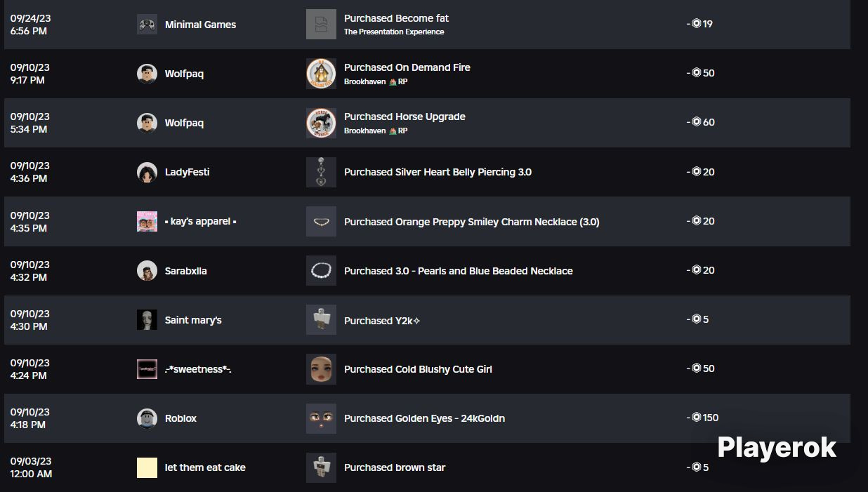
Task: Open Orange Preppy Smiley Charm Necklace link
Action: (x=471, y=222)
